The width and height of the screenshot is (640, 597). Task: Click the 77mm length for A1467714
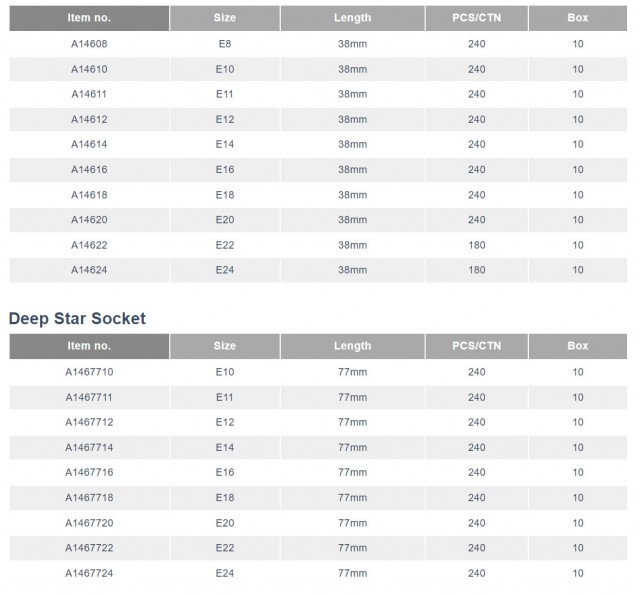352,448
